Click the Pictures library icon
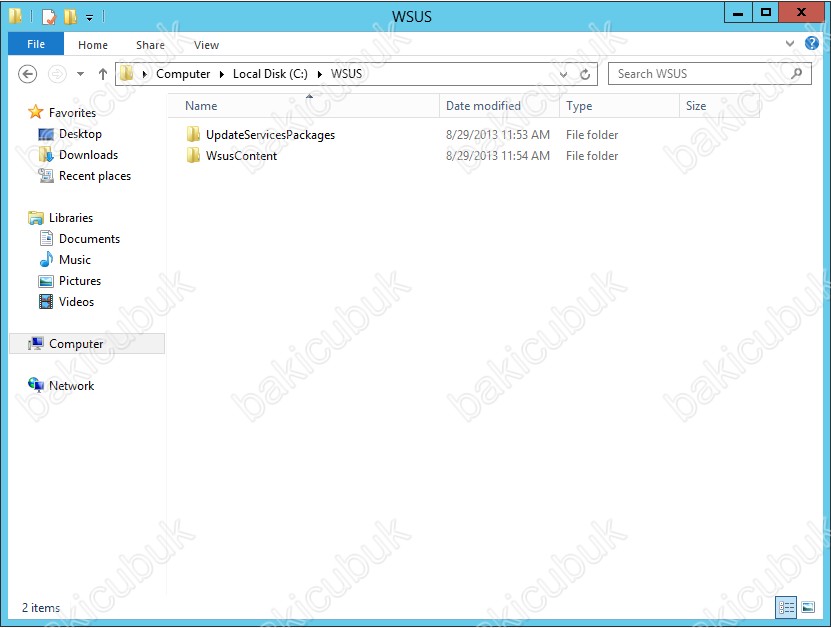 (x=46, y=281)
